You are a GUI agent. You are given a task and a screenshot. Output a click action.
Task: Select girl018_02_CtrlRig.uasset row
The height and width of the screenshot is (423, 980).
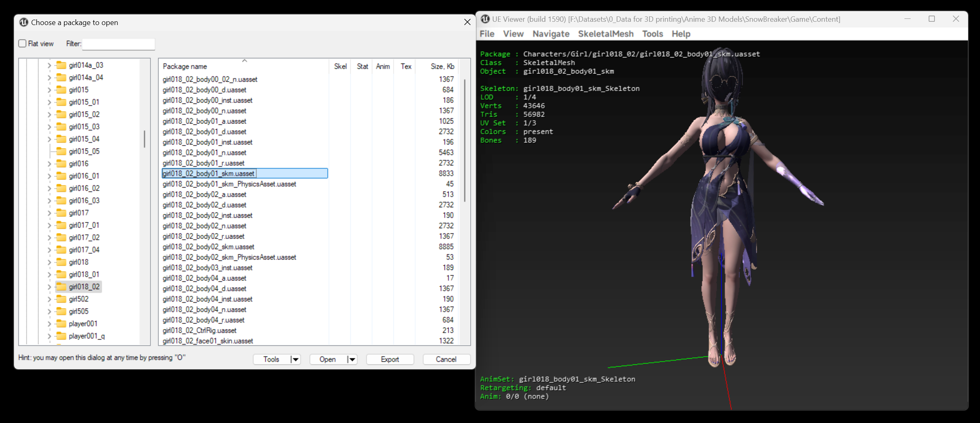(x=245, y=330)
